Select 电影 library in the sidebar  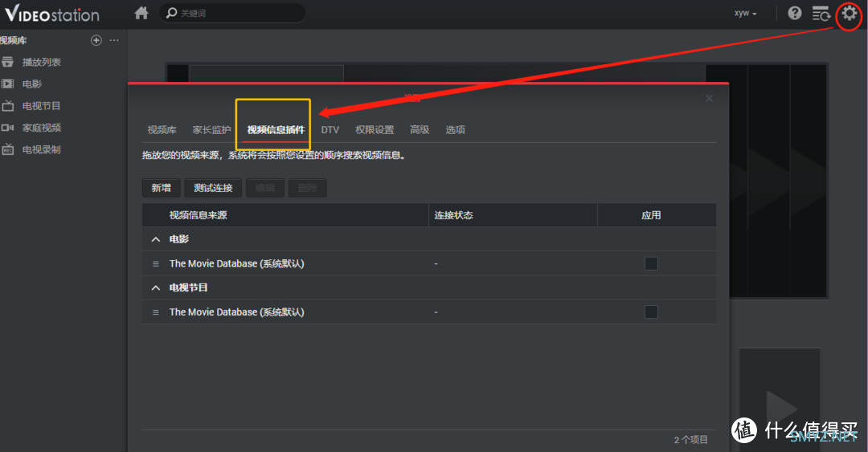coord(32,84)
